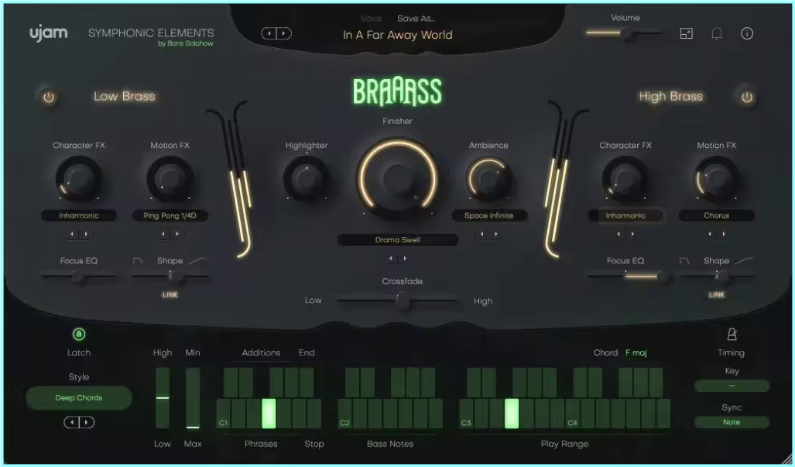Previous Ambience mode arrow
Viewport: 795px width, 467px height.
pos(482,234)
